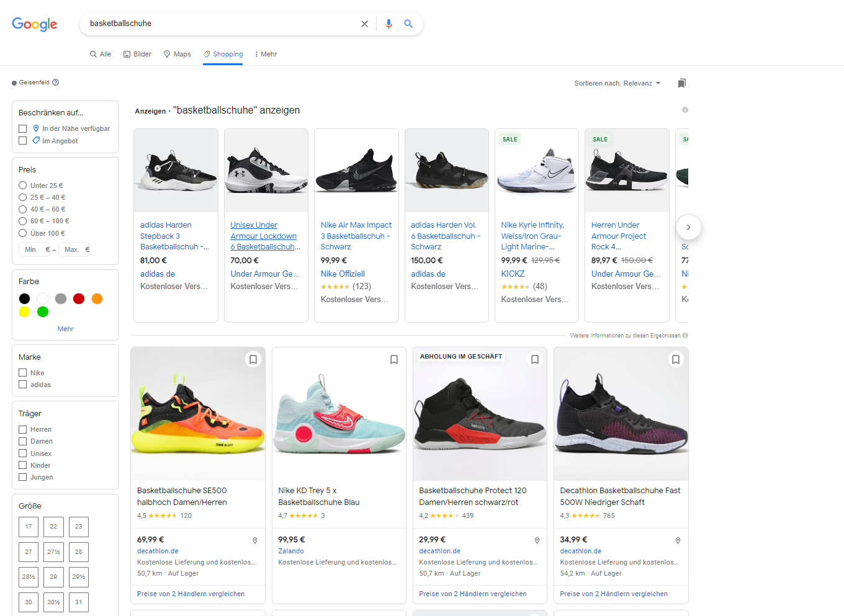
Task: Click the ads info icon beside 'anzeigen' heading
Action: coord(685,110)
